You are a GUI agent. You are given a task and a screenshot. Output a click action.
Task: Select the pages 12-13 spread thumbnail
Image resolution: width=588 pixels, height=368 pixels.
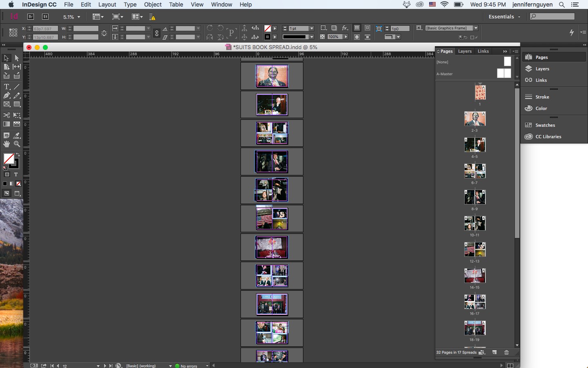tap(474, 250)
